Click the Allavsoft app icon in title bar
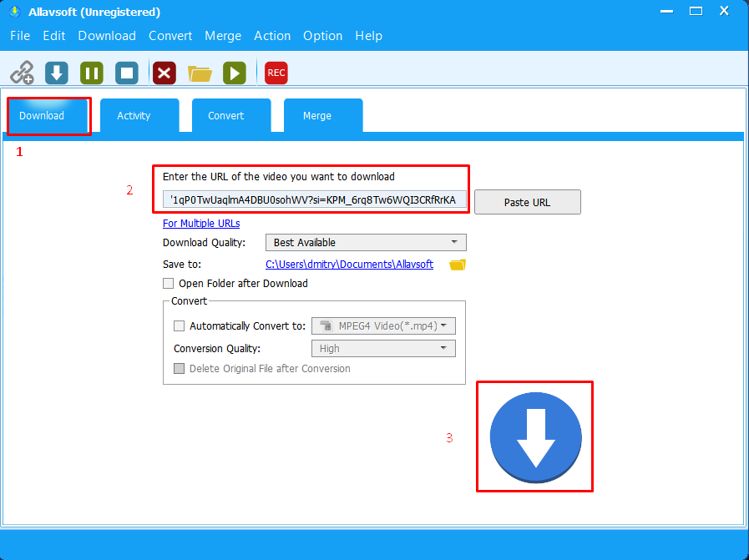Viewport: 749px width, 560px height. click(15, 12)
